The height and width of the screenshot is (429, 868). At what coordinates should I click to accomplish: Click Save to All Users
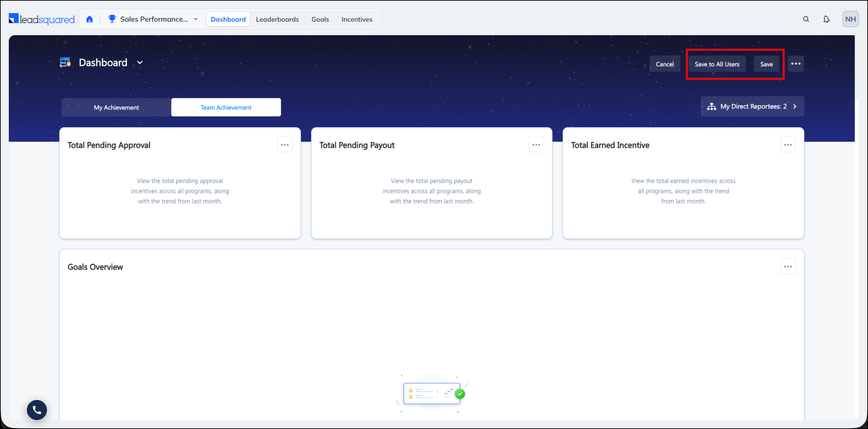pyautogui.click(x=717, y=64)
